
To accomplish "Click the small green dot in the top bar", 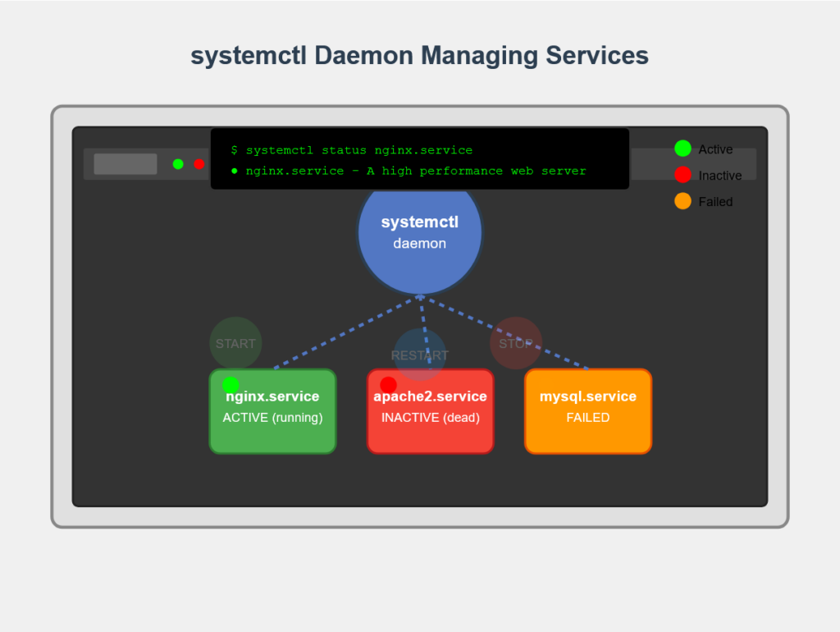I will (x=178, y=164).
